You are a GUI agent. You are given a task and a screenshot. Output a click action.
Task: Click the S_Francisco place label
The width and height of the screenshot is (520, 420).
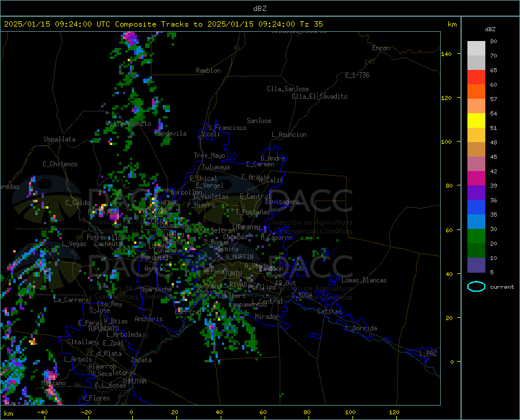(x=227, y=128)
